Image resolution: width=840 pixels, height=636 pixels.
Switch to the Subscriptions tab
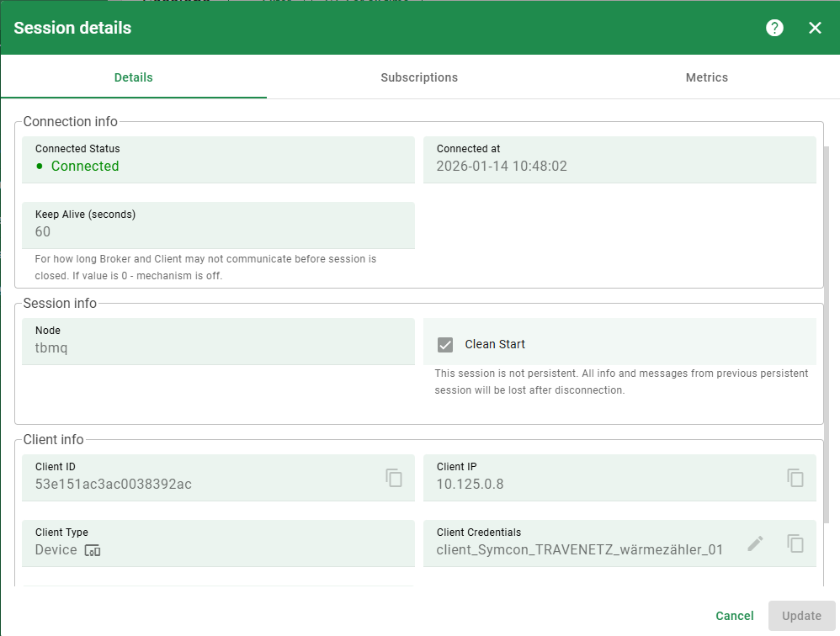click(x=419, y=77)
